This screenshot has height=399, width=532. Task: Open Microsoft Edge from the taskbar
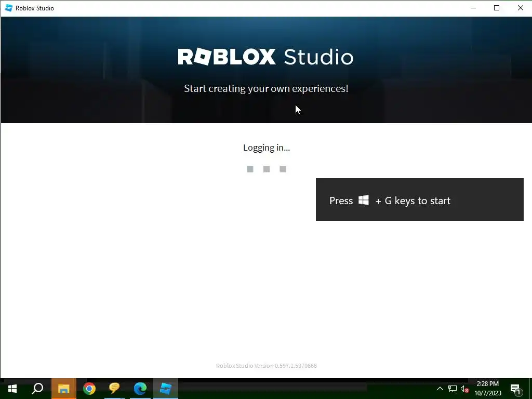[x=140, y=389]
